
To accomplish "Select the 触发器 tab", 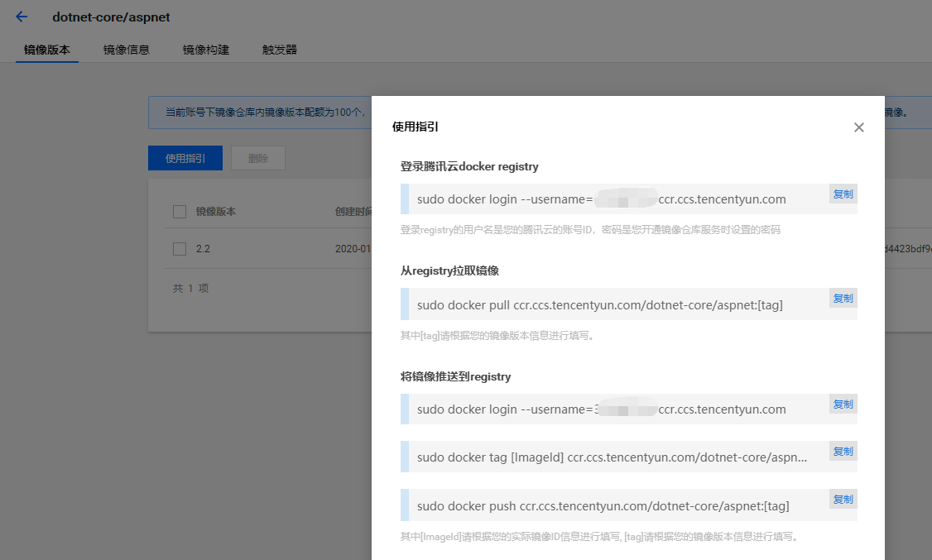I will tap(280, 50).
